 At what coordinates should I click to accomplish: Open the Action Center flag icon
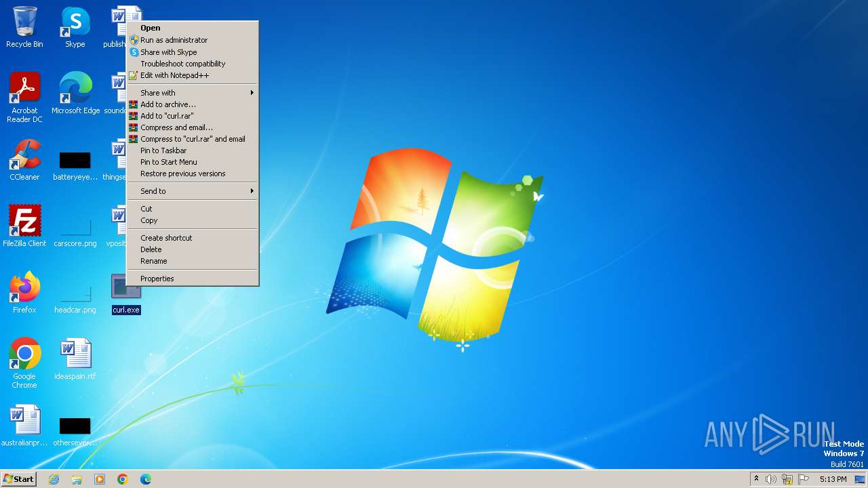coord(804,479)
